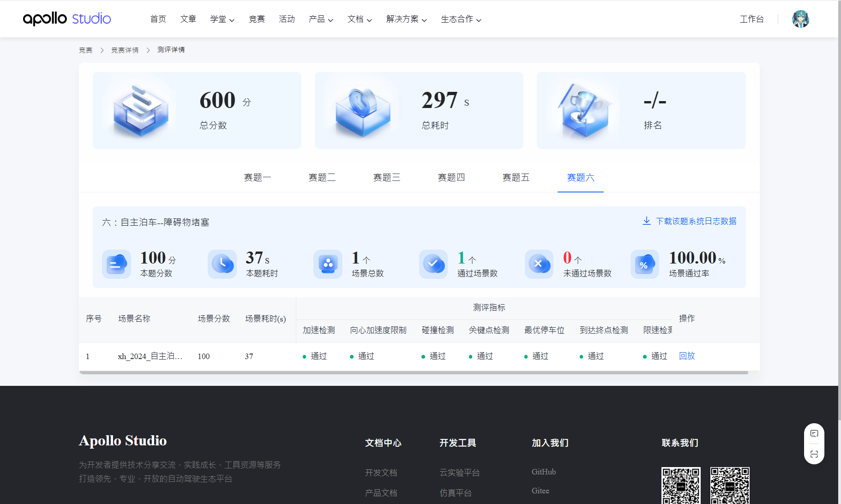Click the clock icon for 本题耗时
This screenshot has height=504, width=841.
click(222, 264)
